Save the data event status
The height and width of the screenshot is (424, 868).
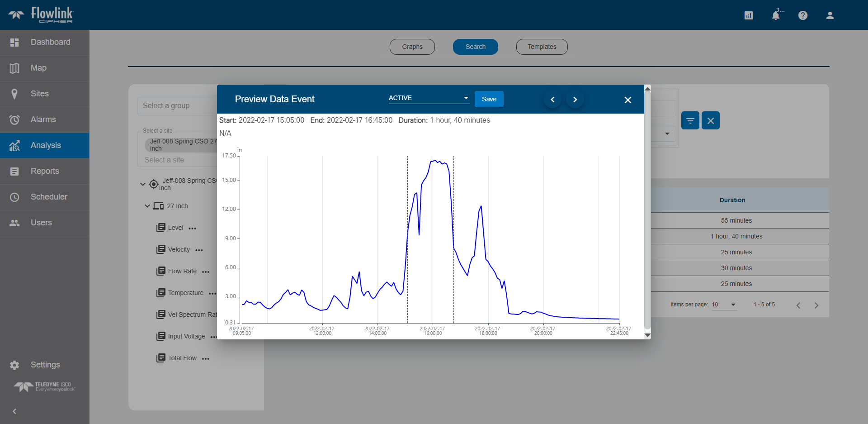(x=489, y=99)
